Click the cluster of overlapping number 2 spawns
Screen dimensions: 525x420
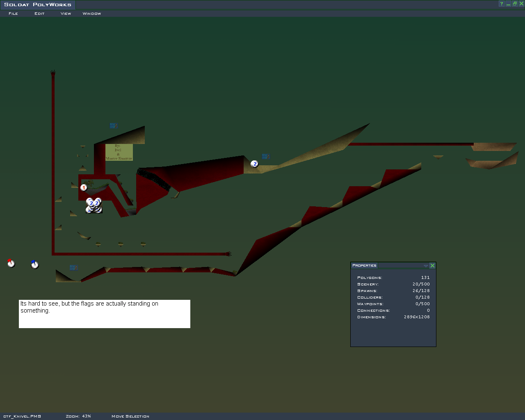(x=94, y=205)
